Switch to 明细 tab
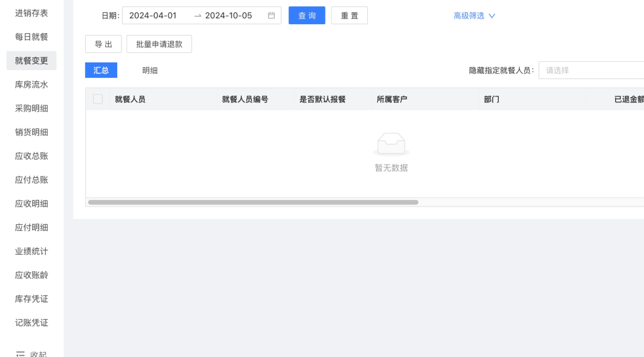 (150, 70)
